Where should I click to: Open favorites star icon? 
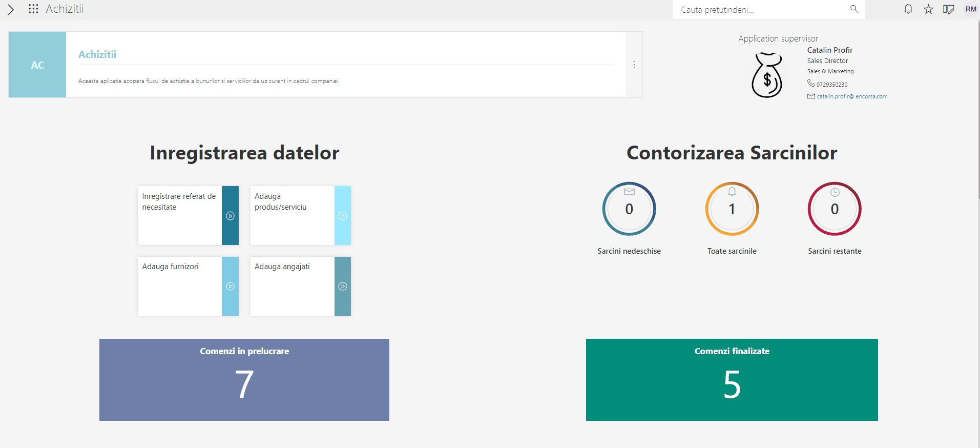click(x=928, y=9)
